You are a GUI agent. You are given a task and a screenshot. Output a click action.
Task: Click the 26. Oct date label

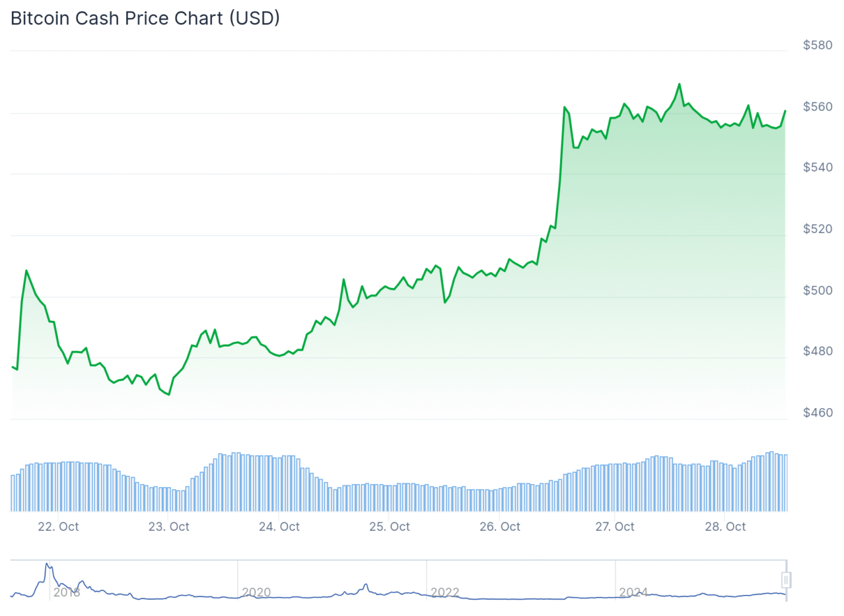tap(500, 526)
